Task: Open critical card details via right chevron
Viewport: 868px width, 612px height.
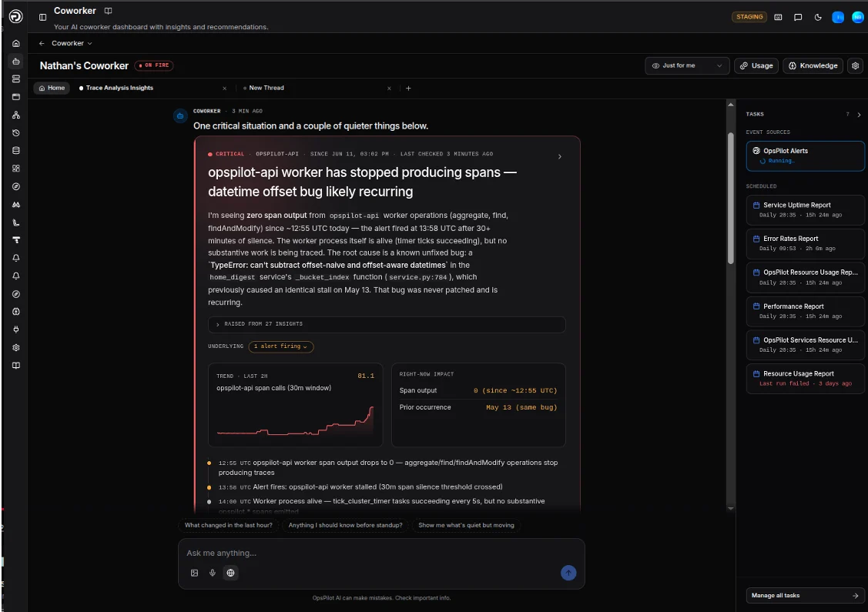Action: (x=560, y=156)
